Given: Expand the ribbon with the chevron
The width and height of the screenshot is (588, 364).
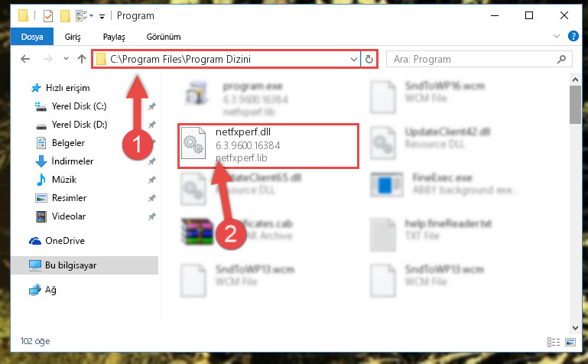Looking at the screenshot, I should point(557,36).
